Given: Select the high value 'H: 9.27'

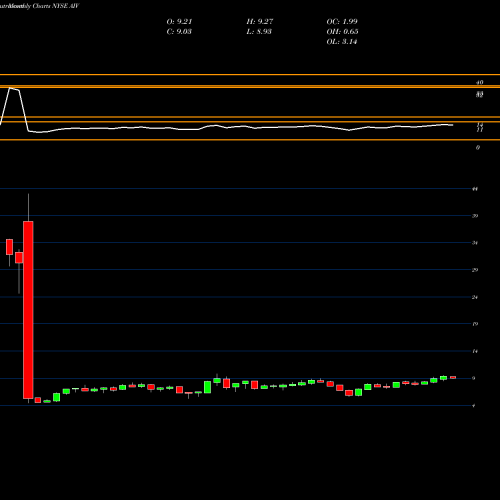Looking at the screenshot, I should 260,22.
